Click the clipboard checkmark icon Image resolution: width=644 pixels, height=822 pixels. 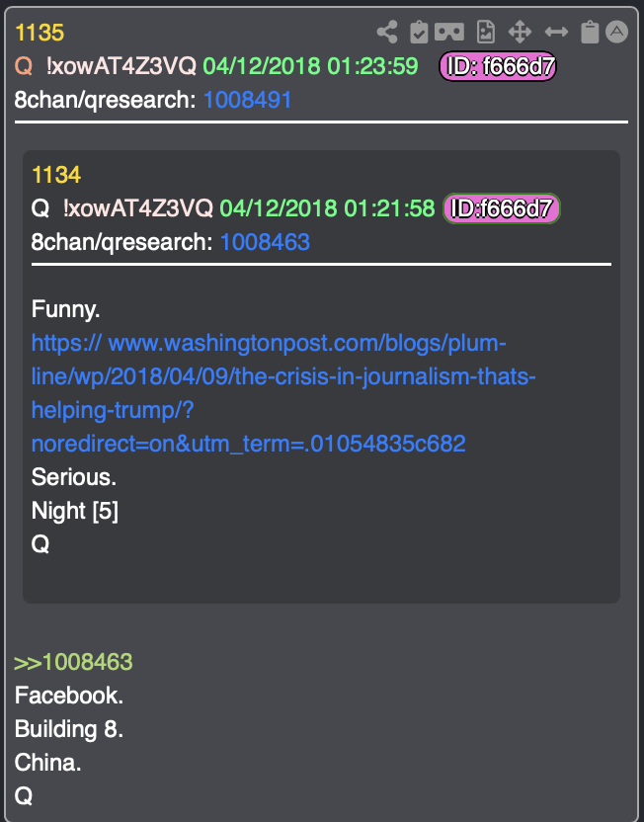pyautogui.click(x=419, y=33)
